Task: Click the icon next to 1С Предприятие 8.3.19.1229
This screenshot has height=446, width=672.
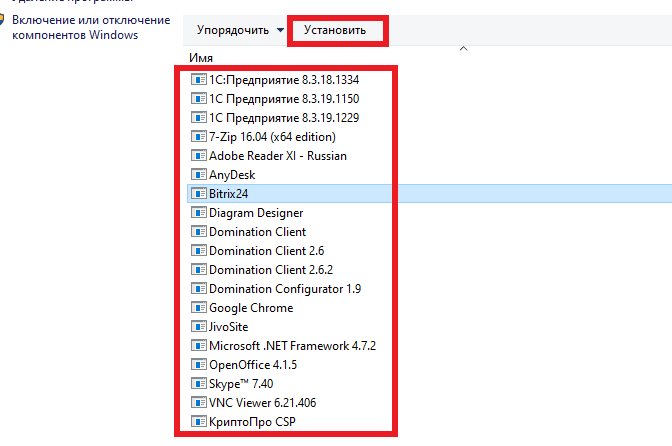Action: (199, 117)
